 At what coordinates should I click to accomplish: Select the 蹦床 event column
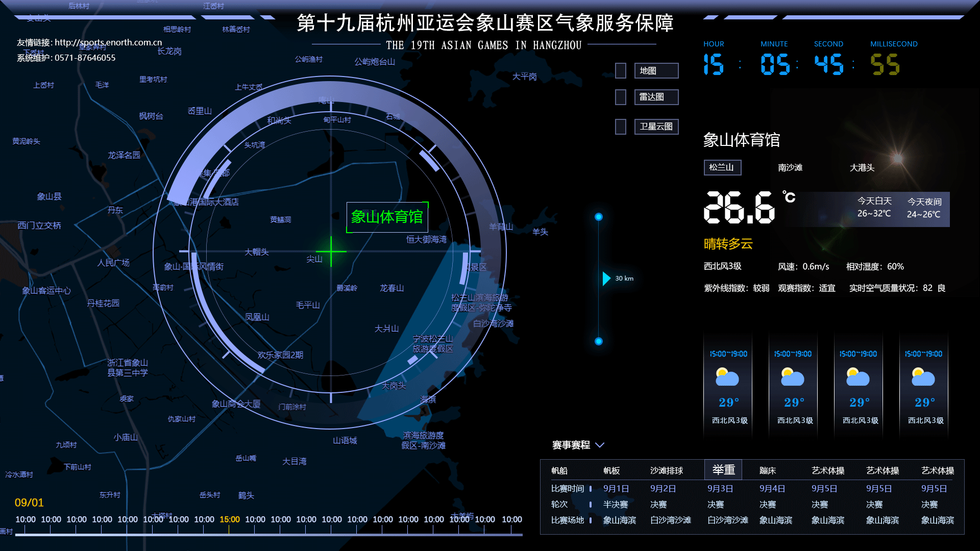[x=767, y=471]
